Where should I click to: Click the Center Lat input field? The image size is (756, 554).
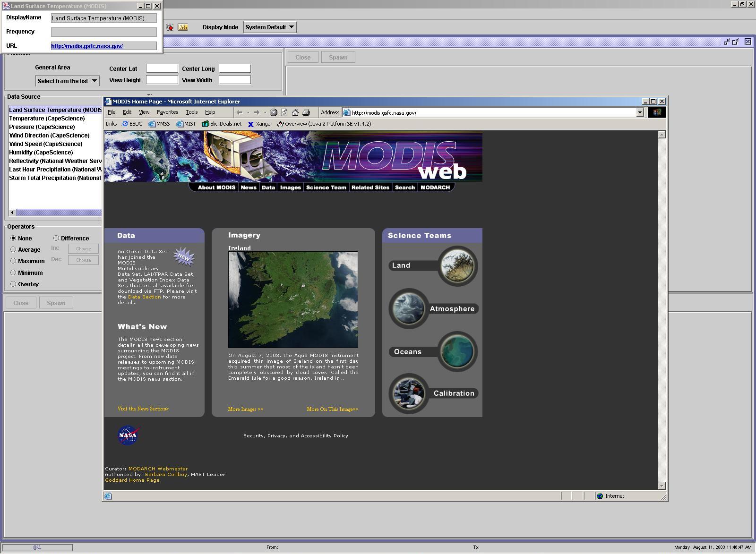click(162, 68)
